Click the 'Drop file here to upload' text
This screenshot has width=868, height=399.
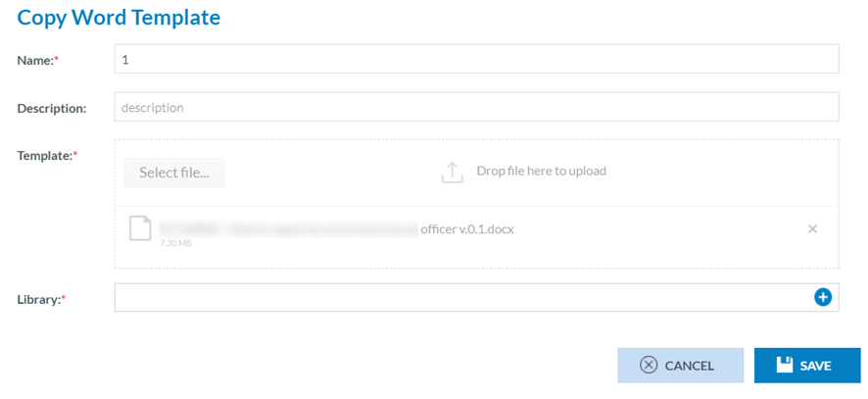541,171
